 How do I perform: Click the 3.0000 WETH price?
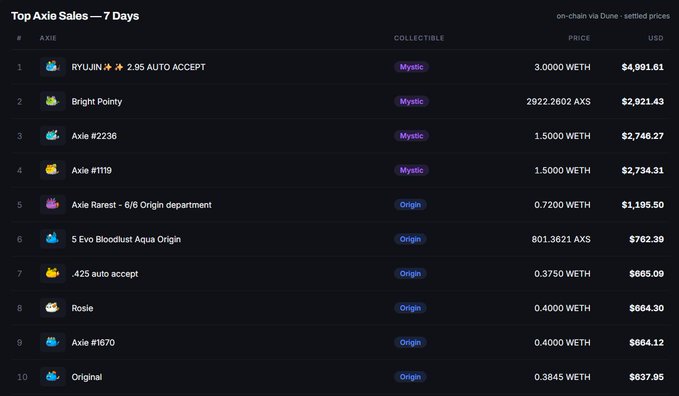[x=562, y=67]
